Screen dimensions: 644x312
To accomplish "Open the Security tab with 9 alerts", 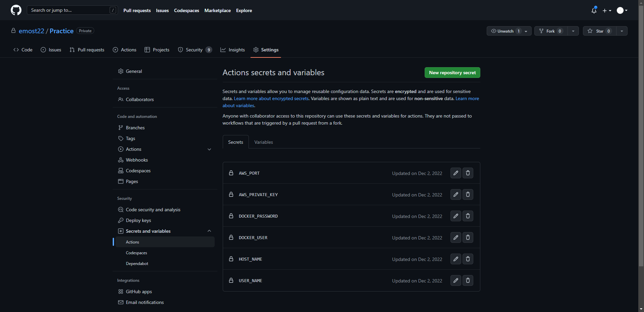I will [x=195, y=50].
